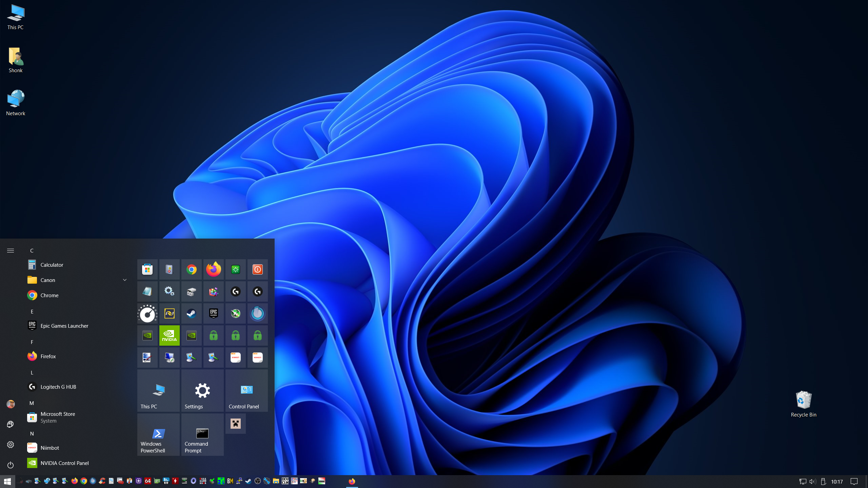Open Logitech G HUB from app list
The image size is (868, 488).
pos(77,387)
